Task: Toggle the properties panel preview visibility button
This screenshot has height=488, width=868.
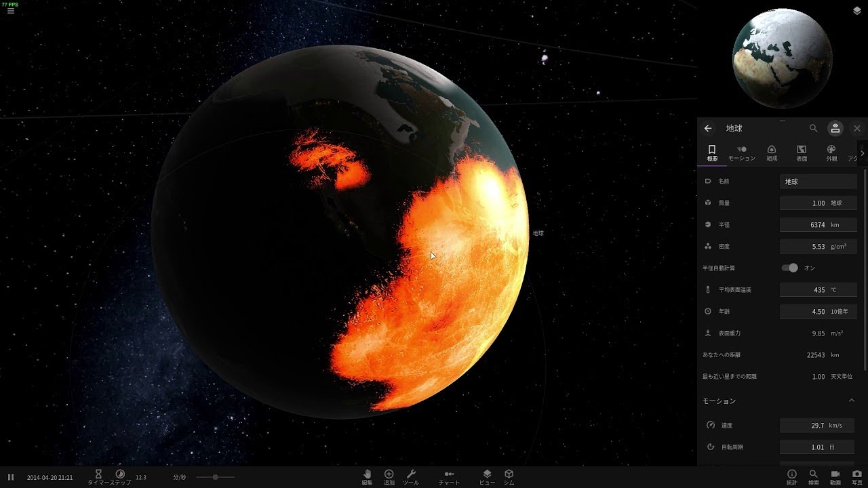Action: click(835, 128)
